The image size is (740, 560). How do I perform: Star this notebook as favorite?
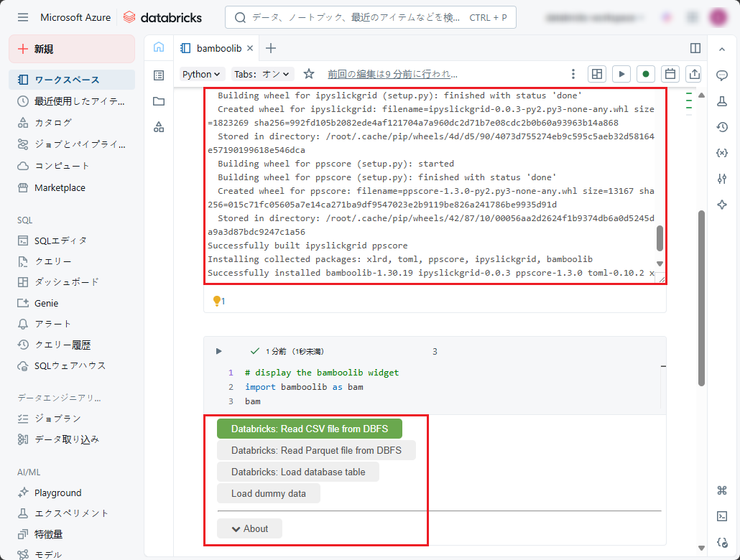click(x=309, y=74)
